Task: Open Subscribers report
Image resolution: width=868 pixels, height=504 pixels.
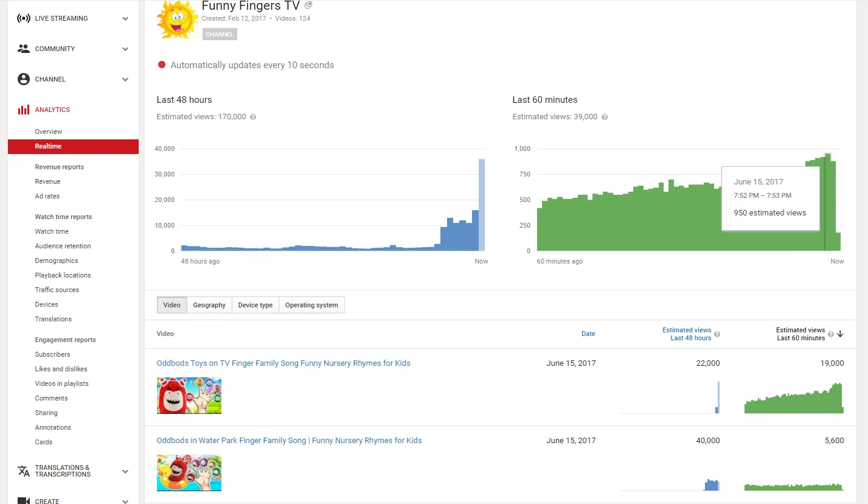Action: 53,354
